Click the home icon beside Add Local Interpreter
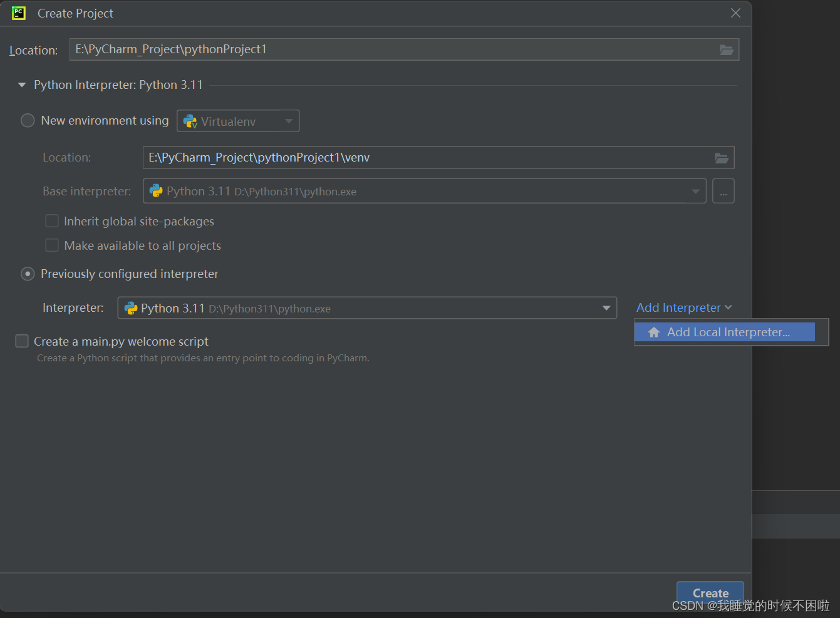Viewport: 840px width, 618px height. tap(654, 332)
